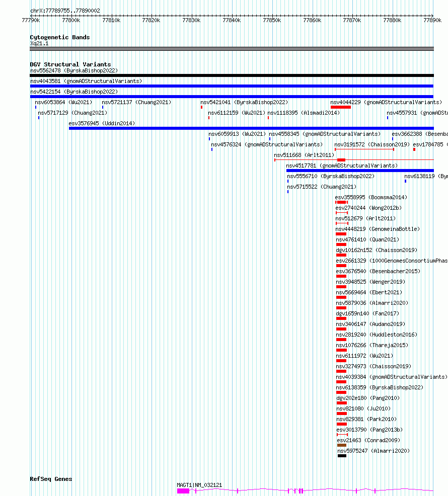
Task: Click esv3558995 (Boomsma2014) label
Action: (371, 197)
